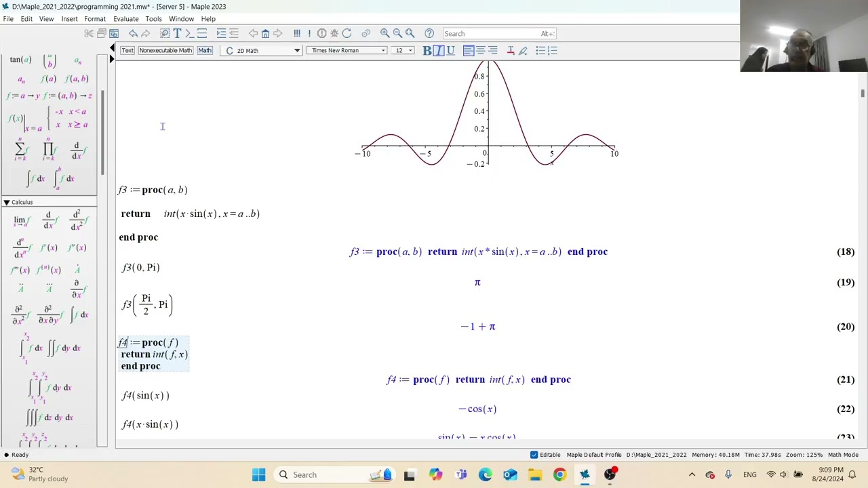Click the font color A icon
This screenshot has height=488, width=868.
click(511, 50)
